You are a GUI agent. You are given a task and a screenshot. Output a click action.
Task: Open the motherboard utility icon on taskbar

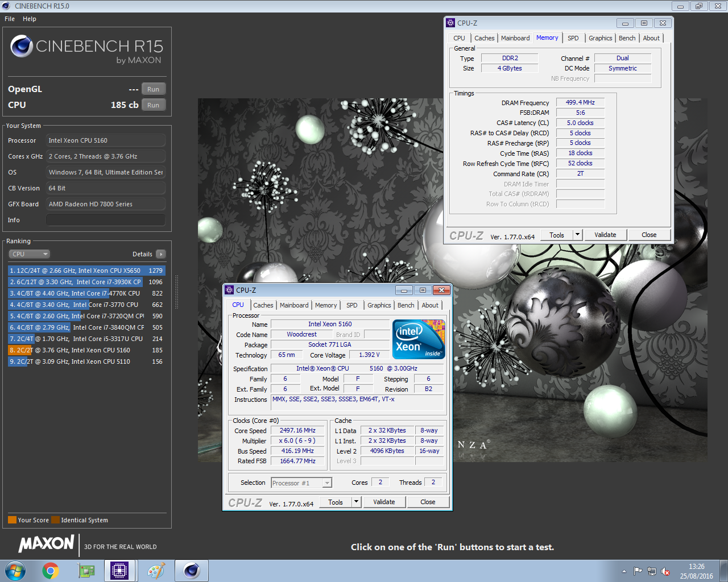coord(86,571)
